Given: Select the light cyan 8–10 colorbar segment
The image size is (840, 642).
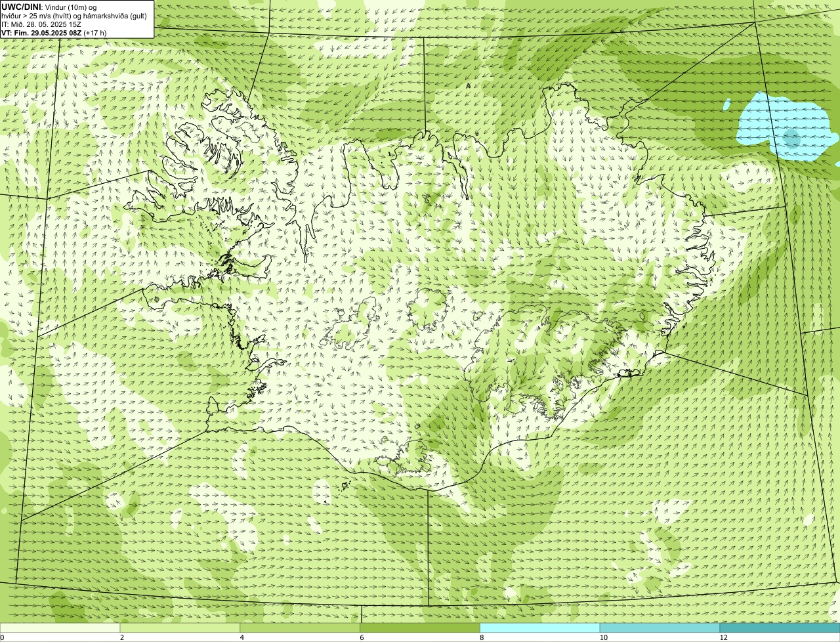Looking at the screenshot, I should point(540,628).
